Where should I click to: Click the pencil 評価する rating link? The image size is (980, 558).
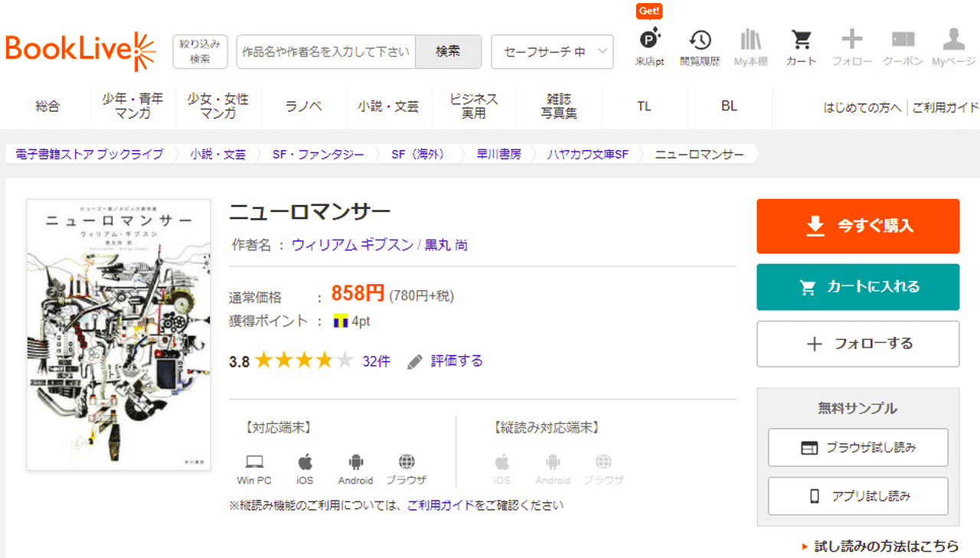tap(446, 361)
